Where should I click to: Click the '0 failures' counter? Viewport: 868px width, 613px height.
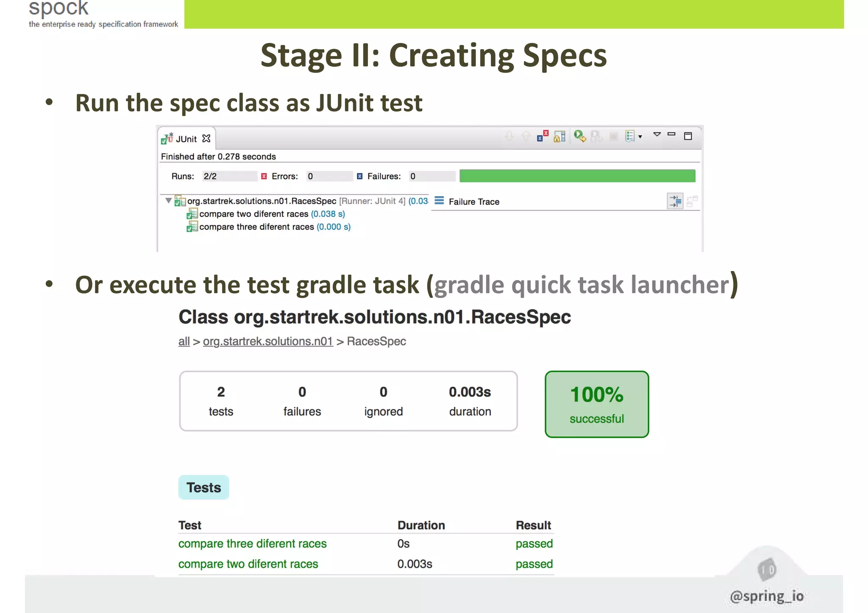302,401
